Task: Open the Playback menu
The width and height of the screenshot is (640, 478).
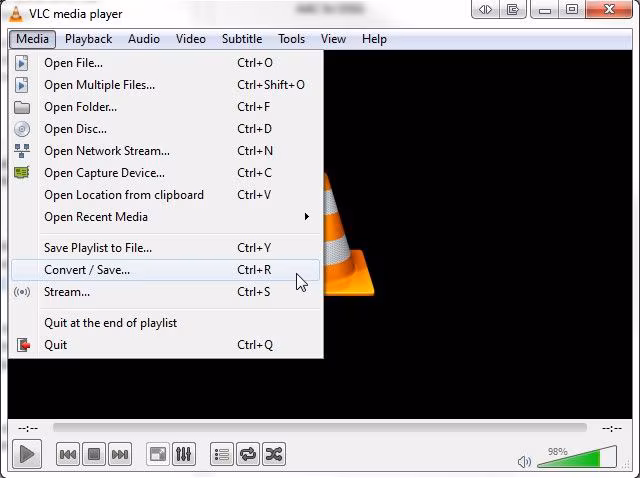Action: click(88, 39)
